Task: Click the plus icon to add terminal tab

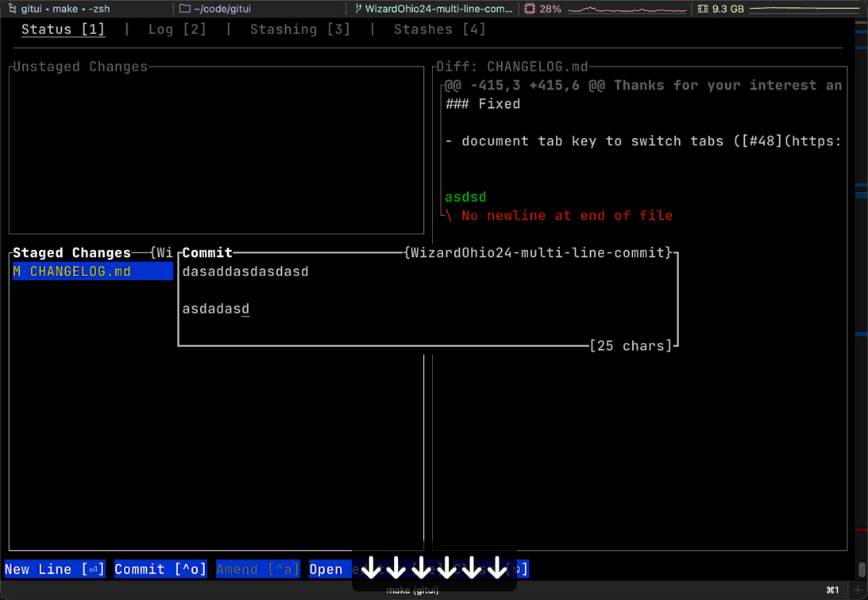Action: 858,590
